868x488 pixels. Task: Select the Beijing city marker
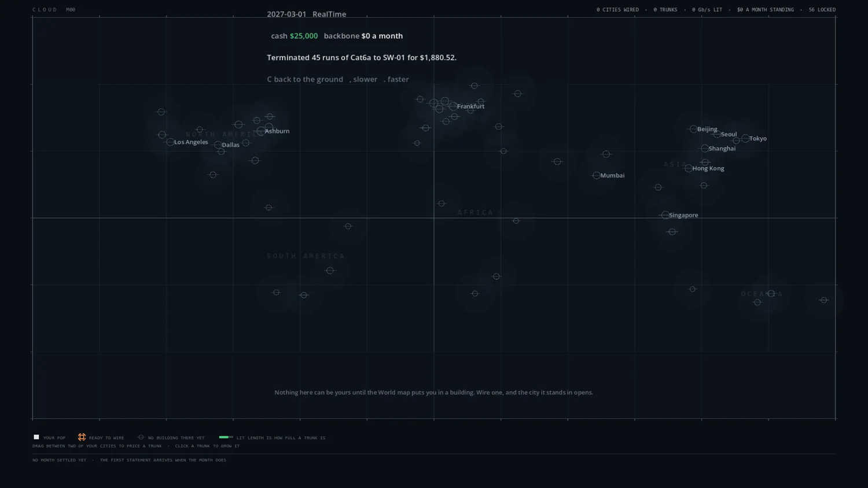[x=693, y=129]
